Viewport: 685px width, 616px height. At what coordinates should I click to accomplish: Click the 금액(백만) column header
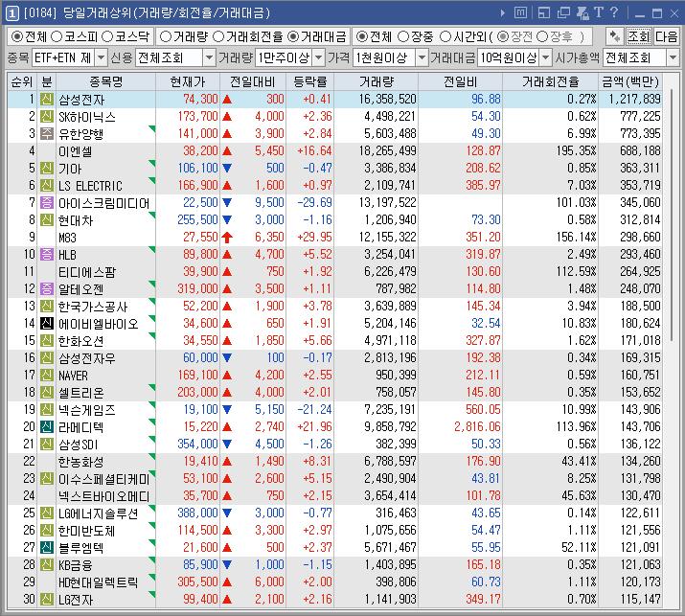coord(630,81)
